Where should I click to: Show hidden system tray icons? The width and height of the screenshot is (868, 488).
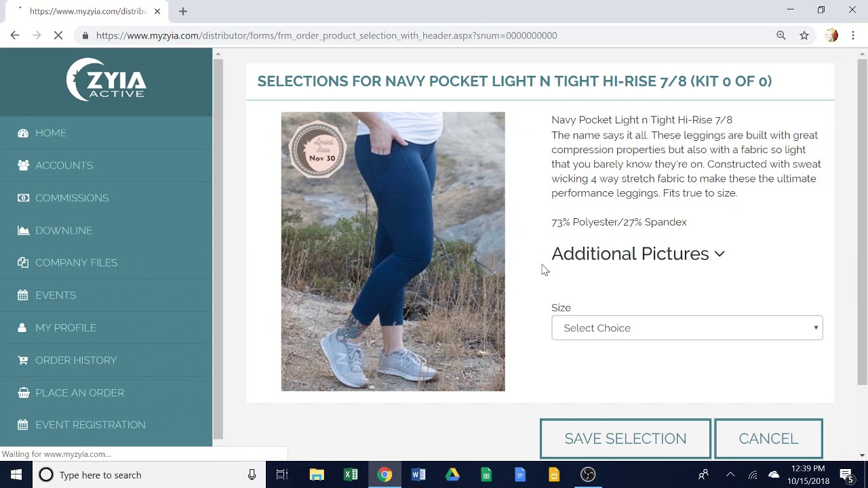tap(730, 474)
